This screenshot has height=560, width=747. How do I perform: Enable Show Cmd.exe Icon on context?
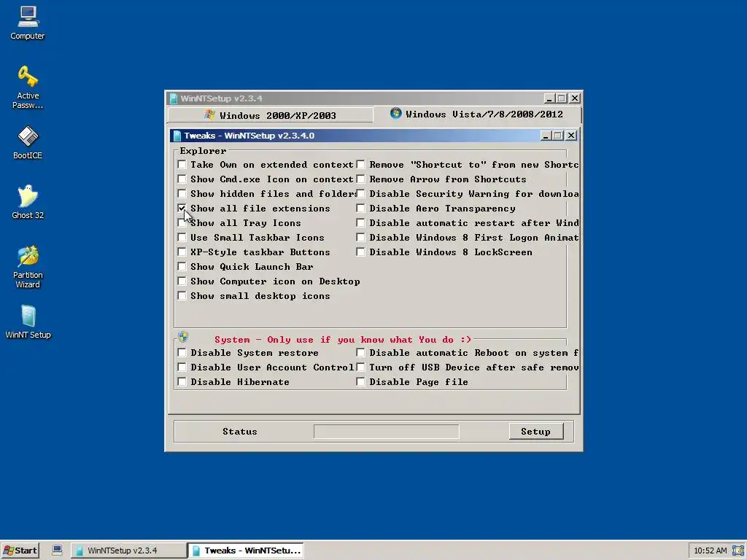(182, 179)
